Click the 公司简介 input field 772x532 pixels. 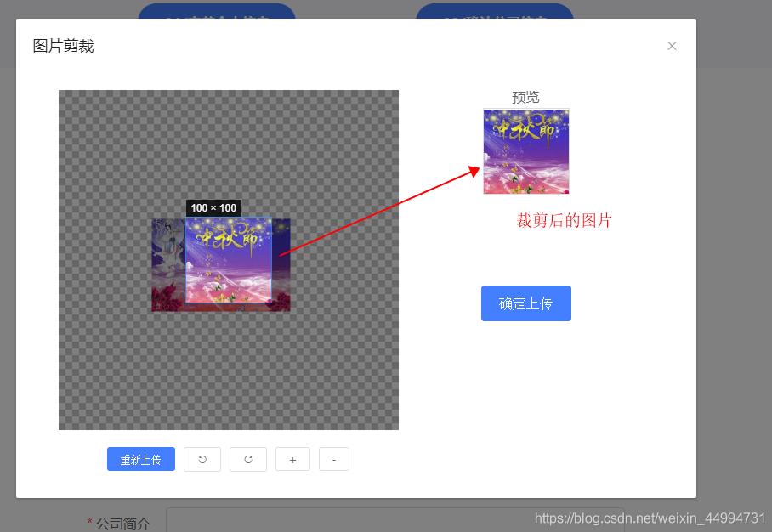pyautogui.click(x=395, y=520)
